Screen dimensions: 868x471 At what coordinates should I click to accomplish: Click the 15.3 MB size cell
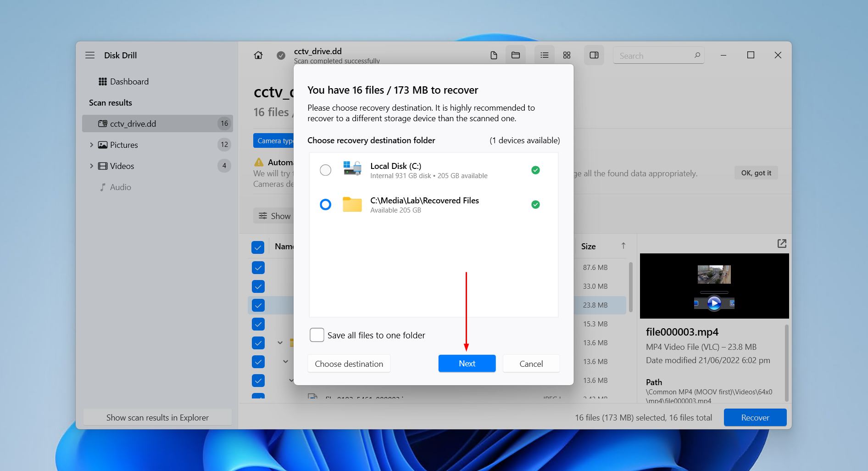click(x=595, y=324)
